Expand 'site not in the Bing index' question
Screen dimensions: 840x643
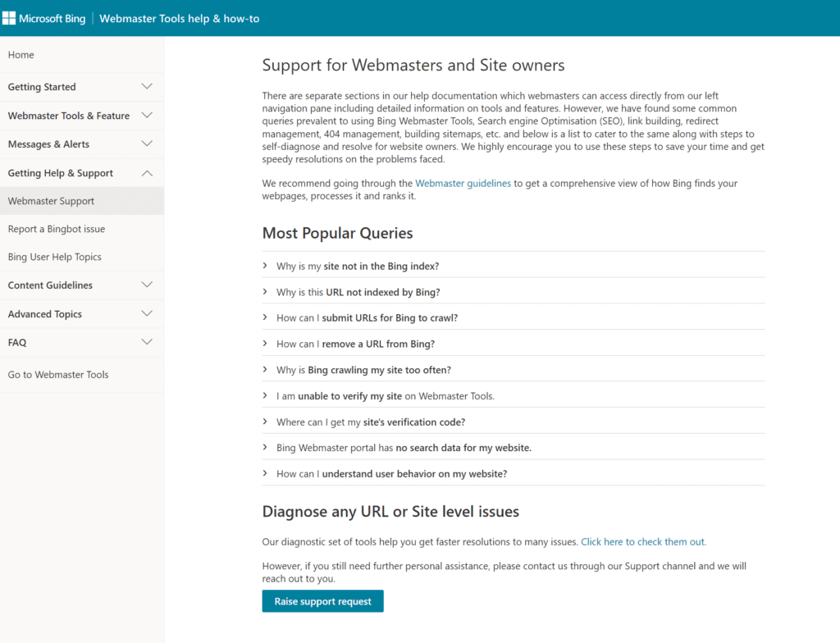[358, 267]
